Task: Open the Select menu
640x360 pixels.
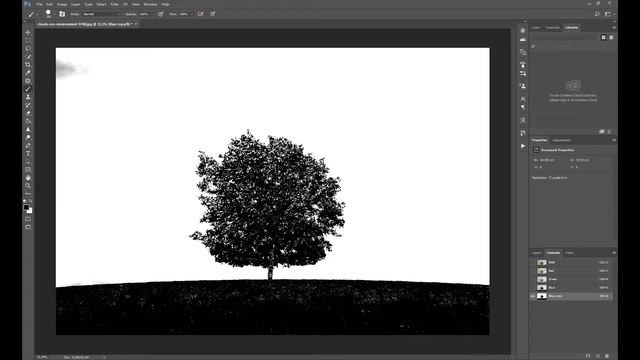Action: click(x=101, y=4)
